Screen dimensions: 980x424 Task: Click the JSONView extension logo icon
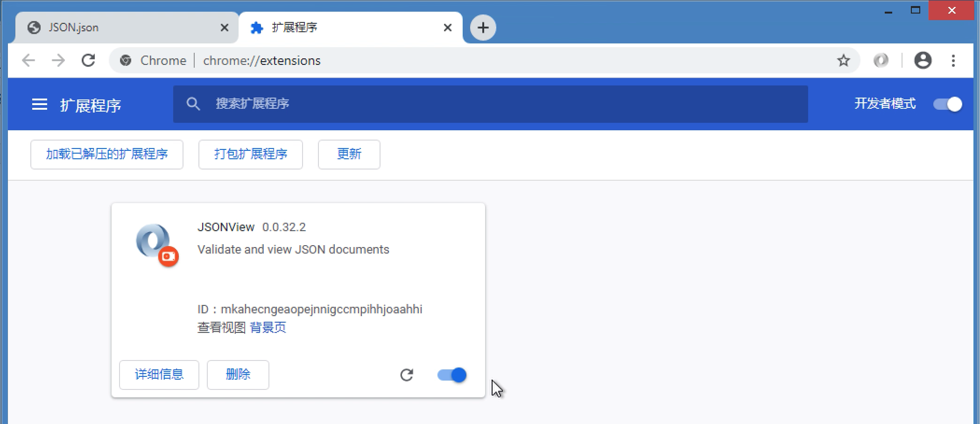click(157, 245)
